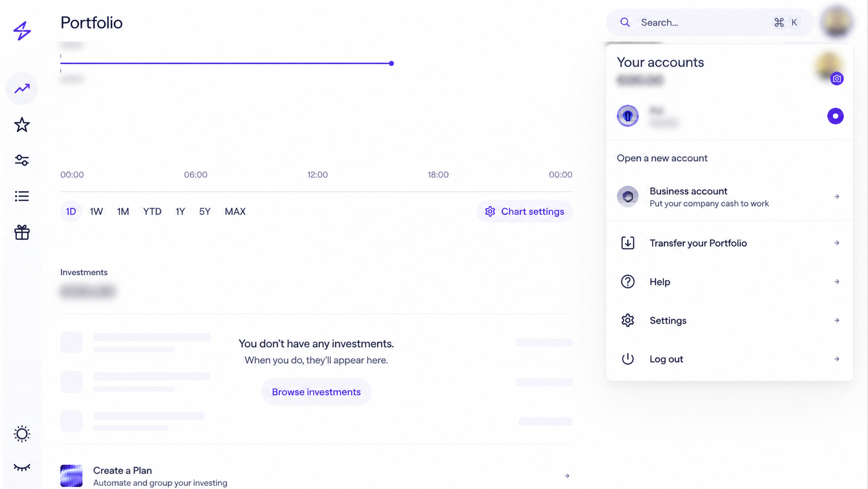Screen dimensions: 868x489
Task: Click the profile avatar in the top corner
Action: (x=836, y=22)
